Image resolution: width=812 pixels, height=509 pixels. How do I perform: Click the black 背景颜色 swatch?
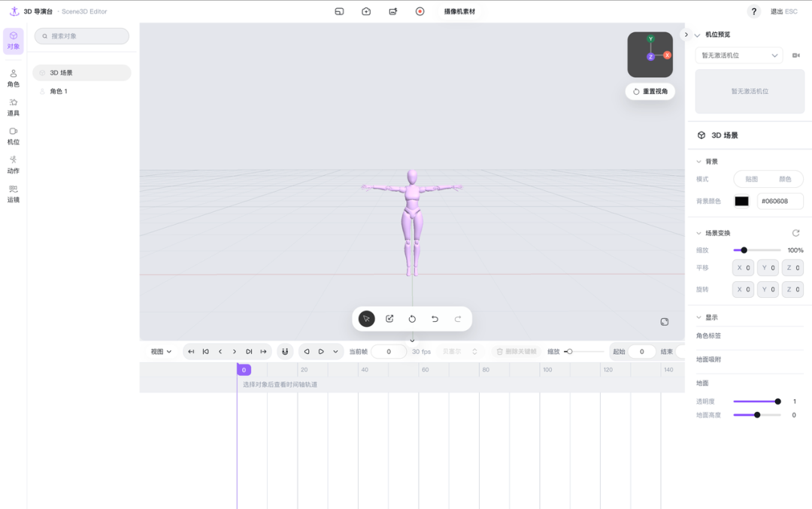(741, 201)
